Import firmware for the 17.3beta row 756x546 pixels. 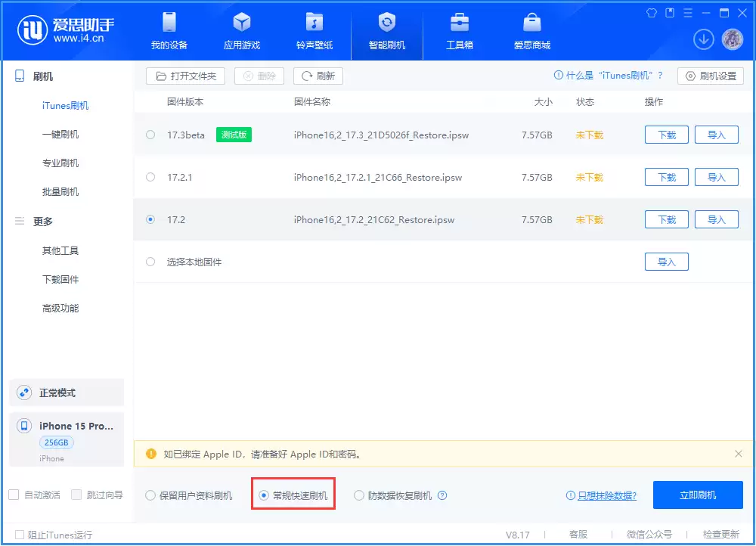[717, 135]
